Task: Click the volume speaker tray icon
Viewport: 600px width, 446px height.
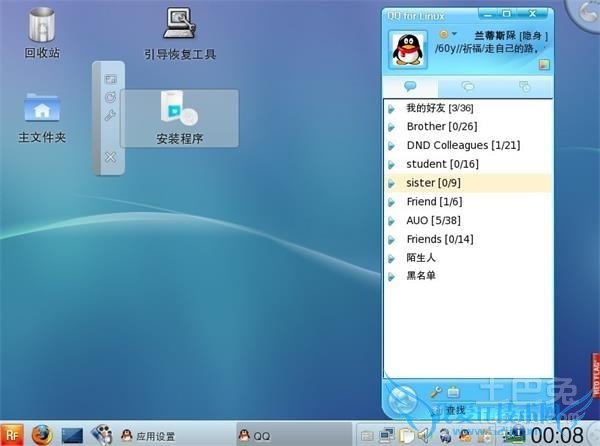Action: [x=423, y=435]
